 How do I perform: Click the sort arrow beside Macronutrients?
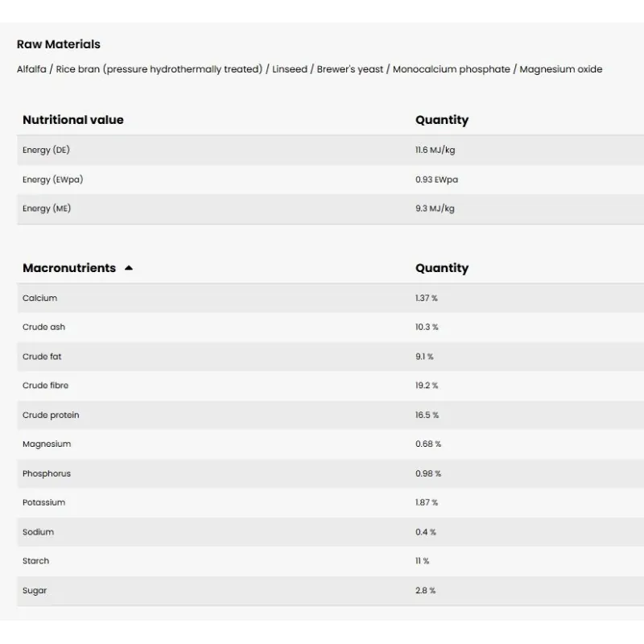(x=129, y=268)
